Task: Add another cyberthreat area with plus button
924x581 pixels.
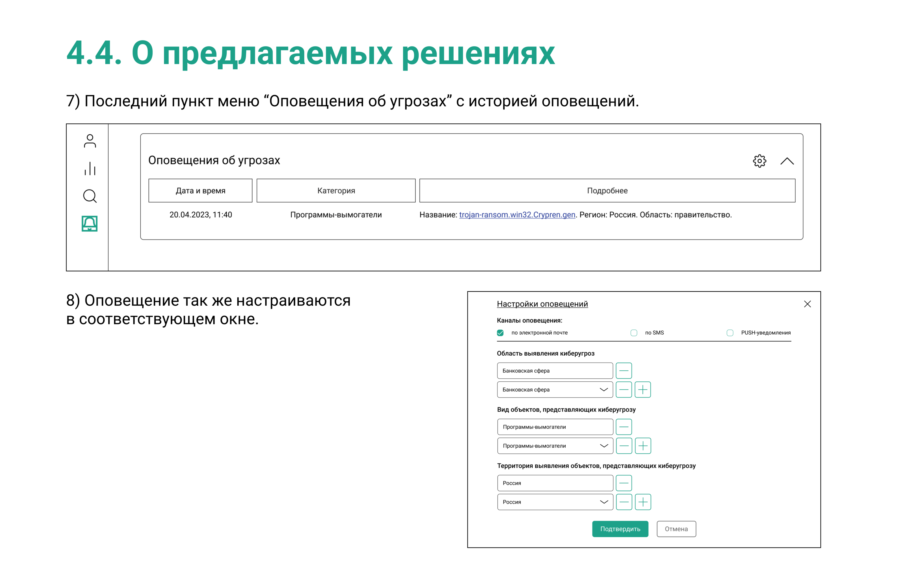Action: 643,389
